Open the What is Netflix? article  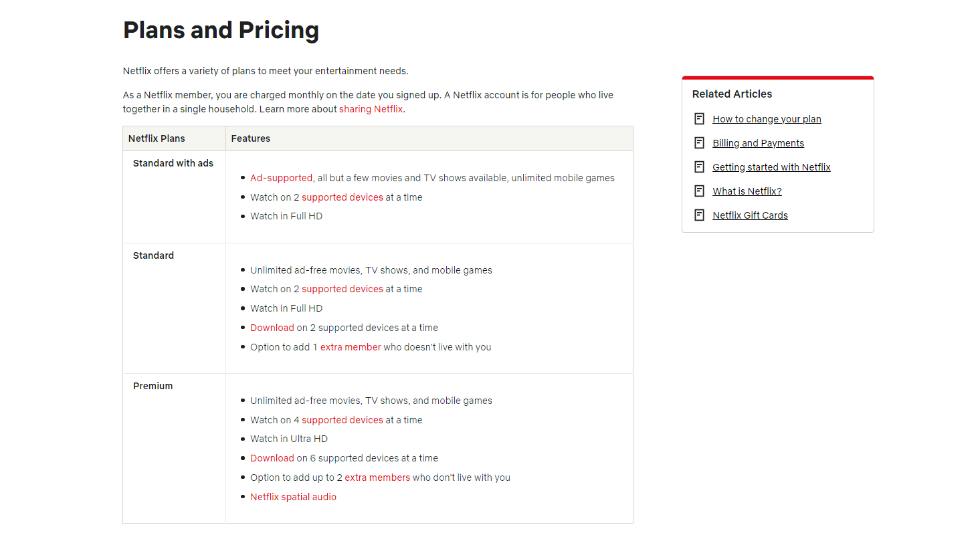click(x=747, y=191)
